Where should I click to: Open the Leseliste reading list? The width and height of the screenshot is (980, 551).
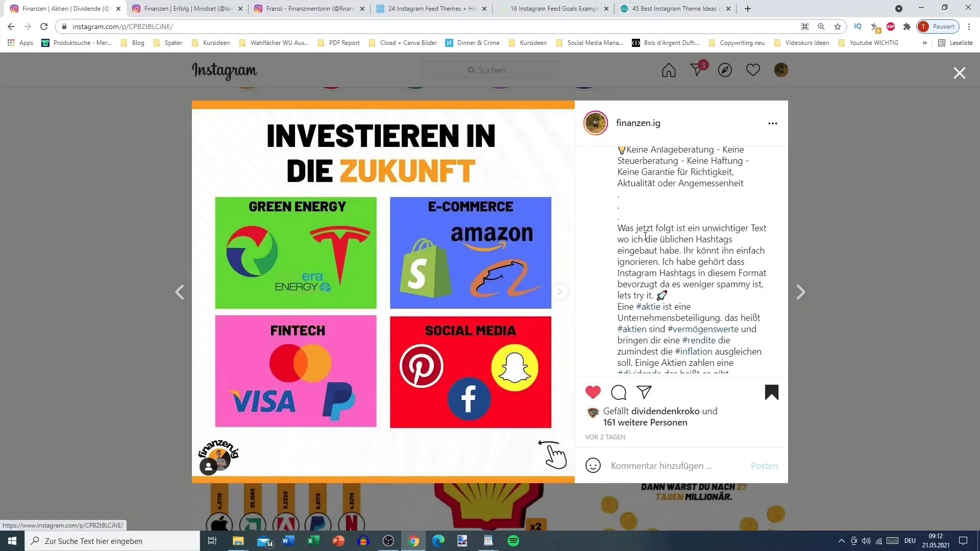955,43
